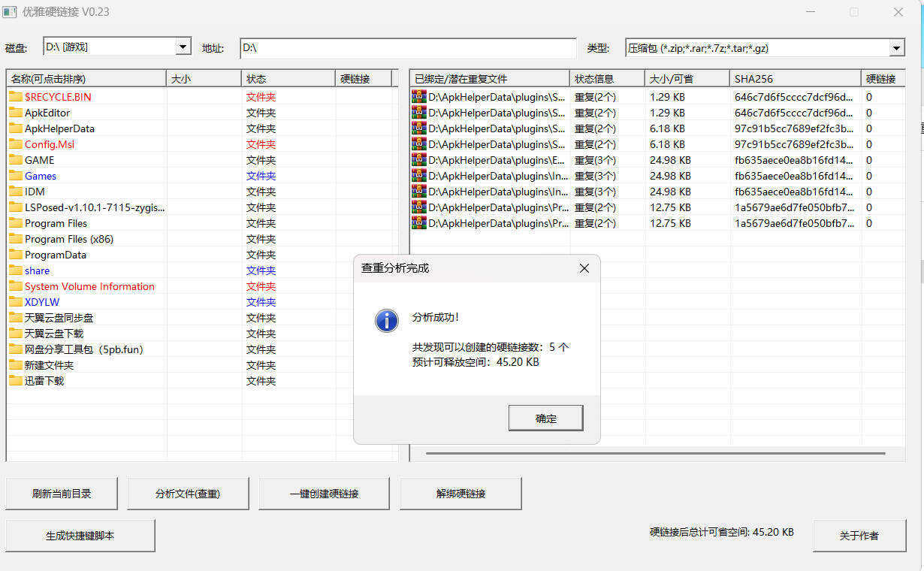The height and width of the screenshot is (571, 924).
Task: Click 解绑硬链接 to unbind hard links
Action: 460,493
